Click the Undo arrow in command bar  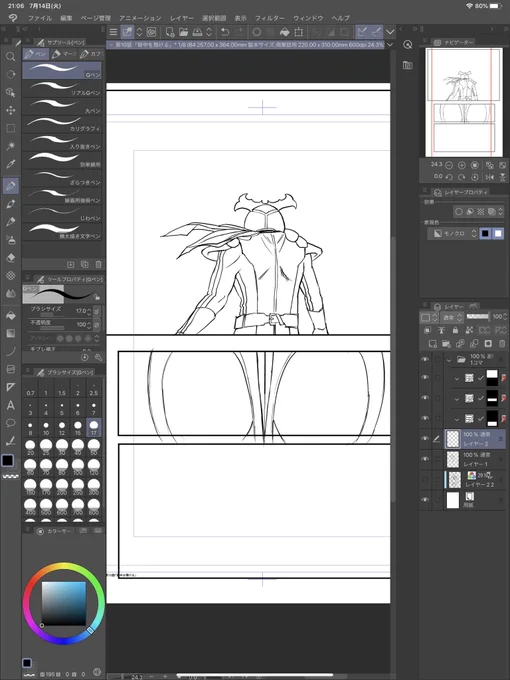point(225,32)
